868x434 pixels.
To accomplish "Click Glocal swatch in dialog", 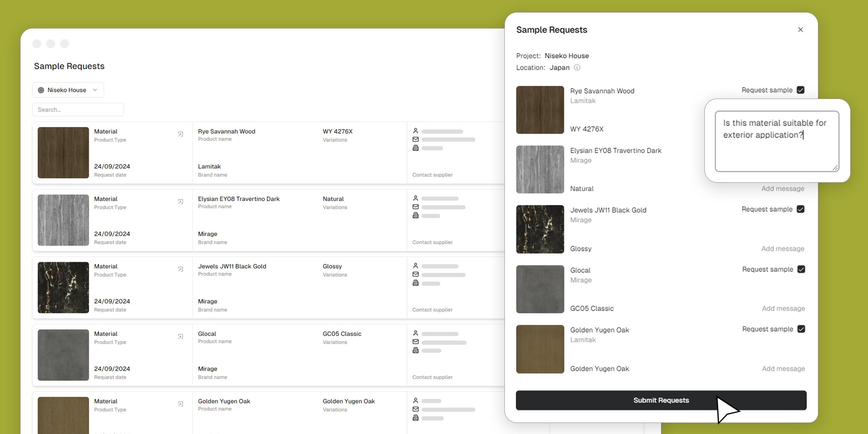I will tap(540, 289).
